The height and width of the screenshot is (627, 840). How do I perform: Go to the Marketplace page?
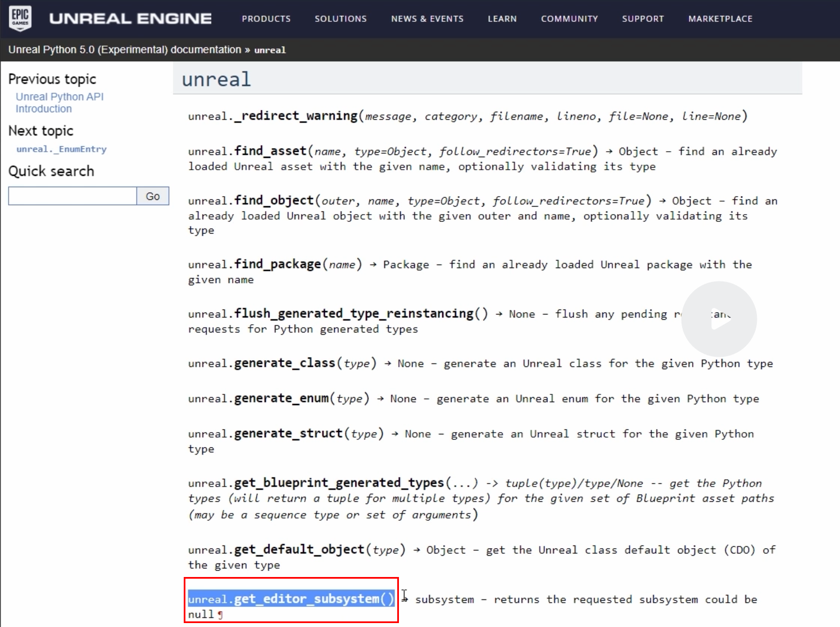(720, 19)
